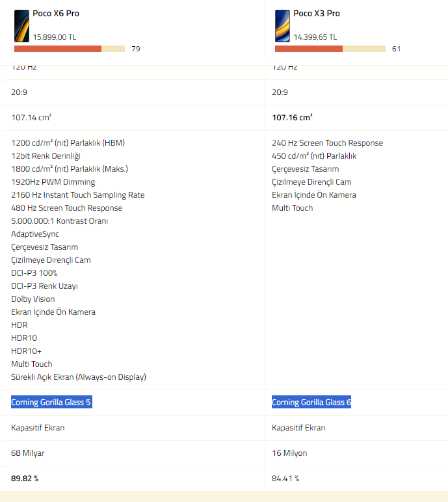Click the 14.399,65 TL price

tap(315, 38)
